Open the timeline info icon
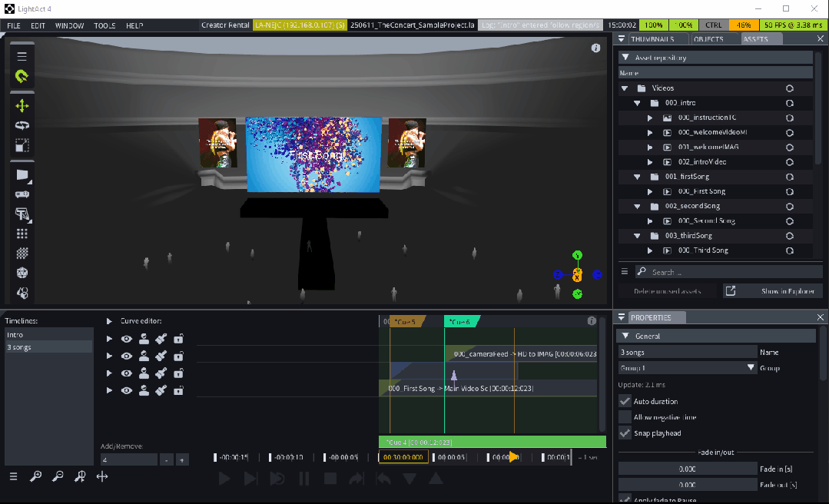829x504 pixels. click(592, 321)
